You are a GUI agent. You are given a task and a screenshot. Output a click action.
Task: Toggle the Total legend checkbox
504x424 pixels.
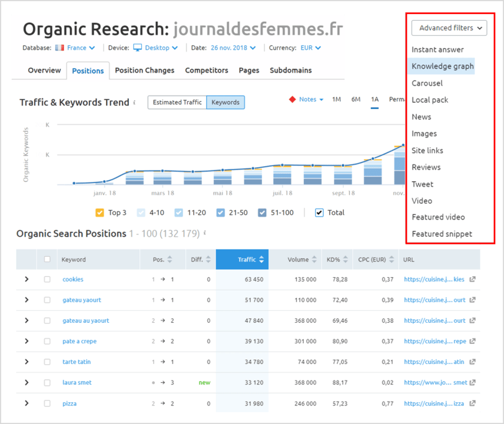point(319,213)
